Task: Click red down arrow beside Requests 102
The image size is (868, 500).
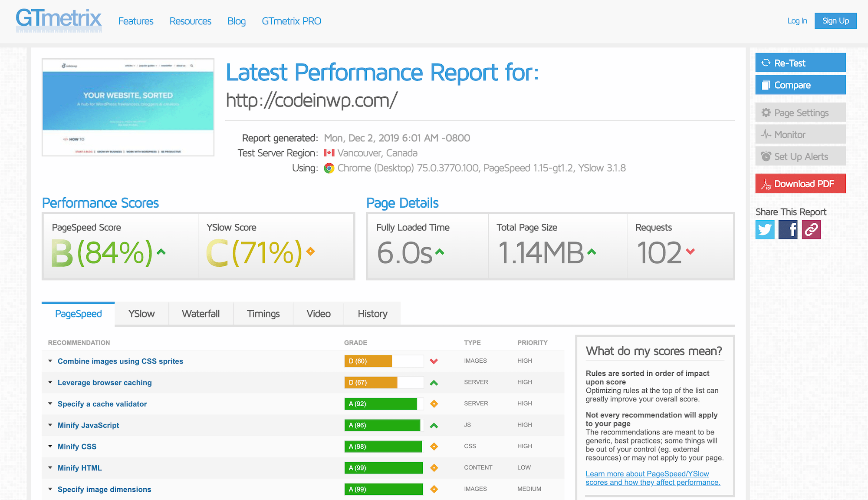Action: point(690,251)
